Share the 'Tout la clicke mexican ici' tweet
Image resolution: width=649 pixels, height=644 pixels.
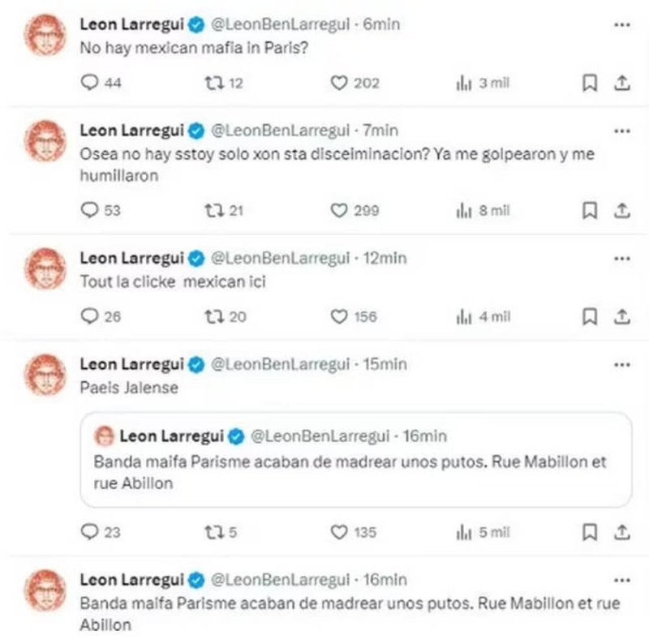coord(621,317)
